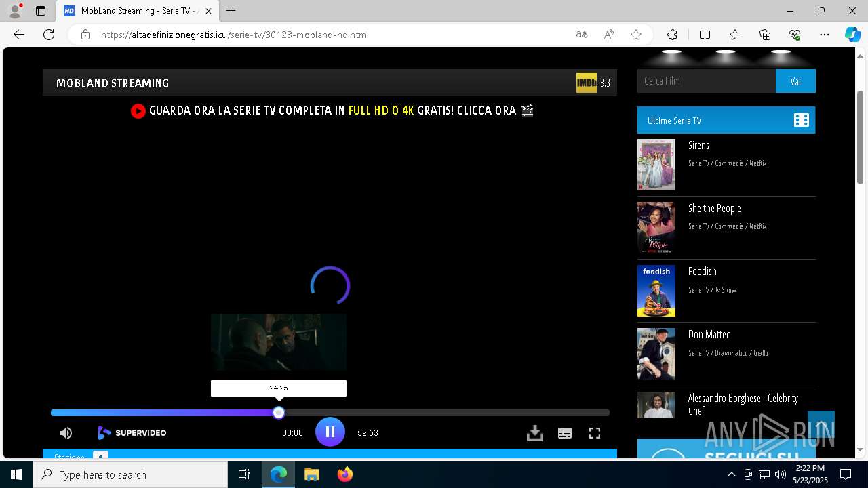Open the Don Matteo title link
This screenshot has width=868, height=488.
709,334
